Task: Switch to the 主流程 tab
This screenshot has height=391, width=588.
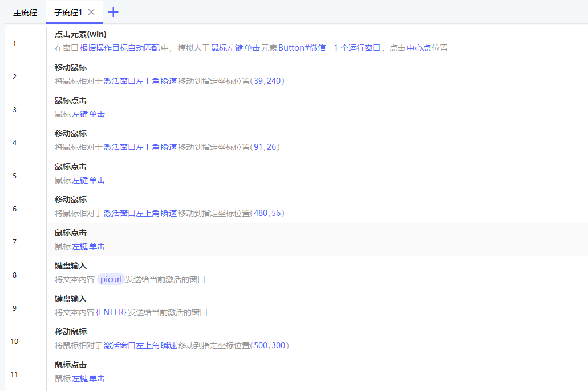Action: click(25, 12)
